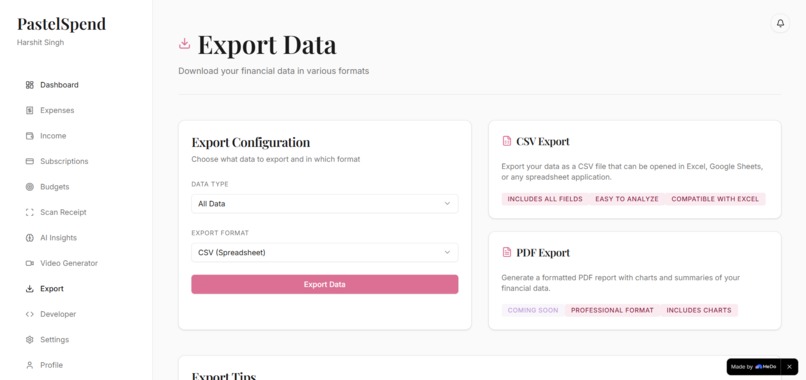Click the Settings gear icon in sidebar

pyautogui.click(x=29, y=339)
